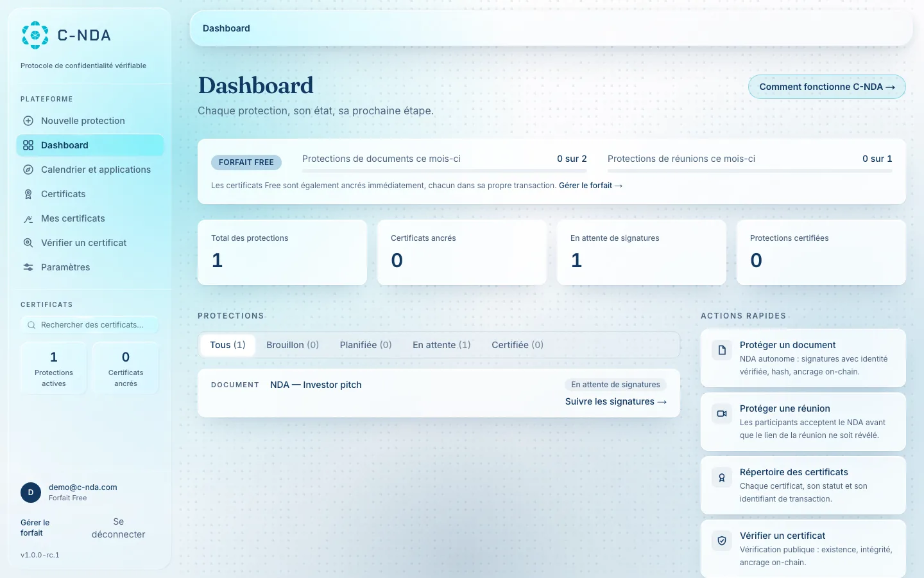Click the v1.0.0-rc.1 version label
The width and height of the screenshot is (924, 578).
[40, 555]
